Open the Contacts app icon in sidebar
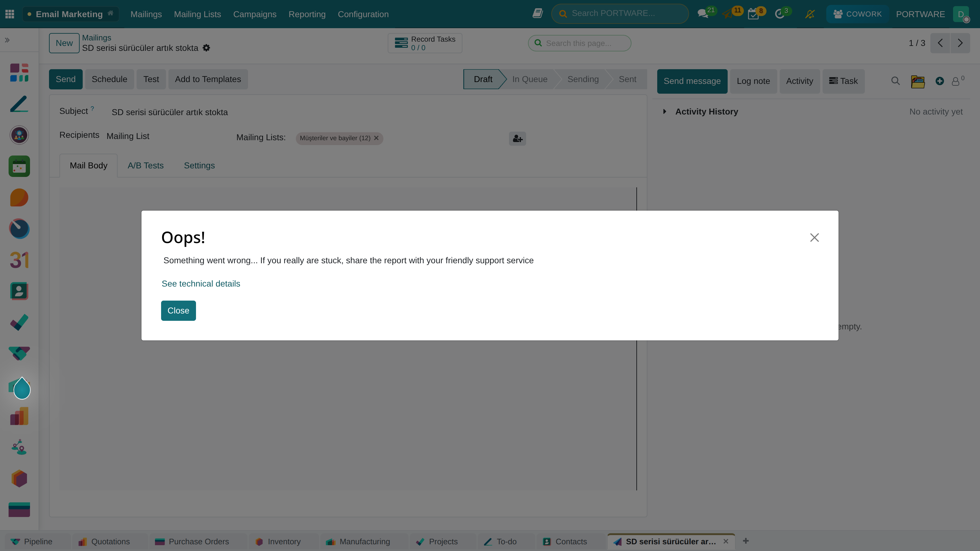 coord(19,291)
